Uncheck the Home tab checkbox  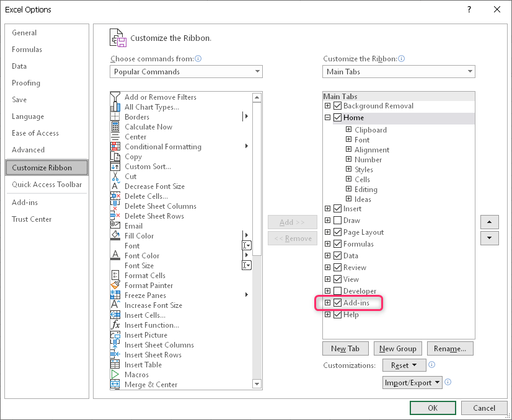(x=338, y=118)
